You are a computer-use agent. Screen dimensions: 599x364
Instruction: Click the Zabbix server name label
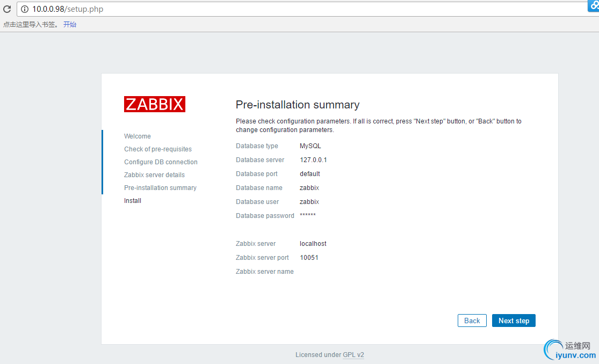click(x=264, y=272)
